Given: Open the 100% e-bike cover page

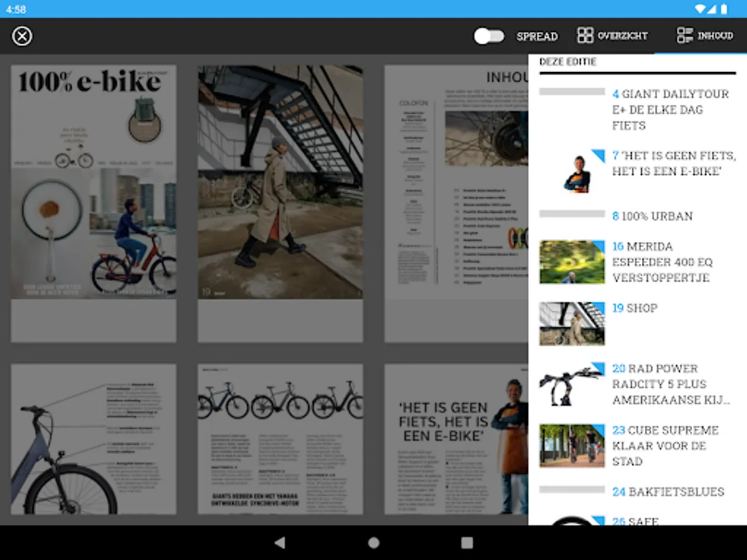Looking at the screenshot, I should (x=93, y=203).
